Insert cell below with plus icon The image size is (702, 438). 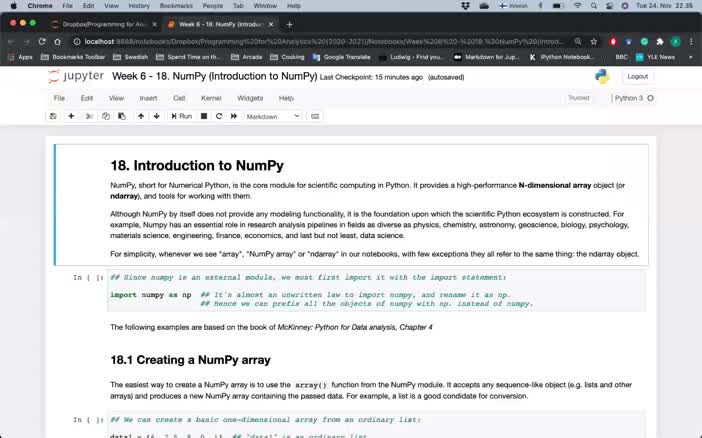point(71,116)
